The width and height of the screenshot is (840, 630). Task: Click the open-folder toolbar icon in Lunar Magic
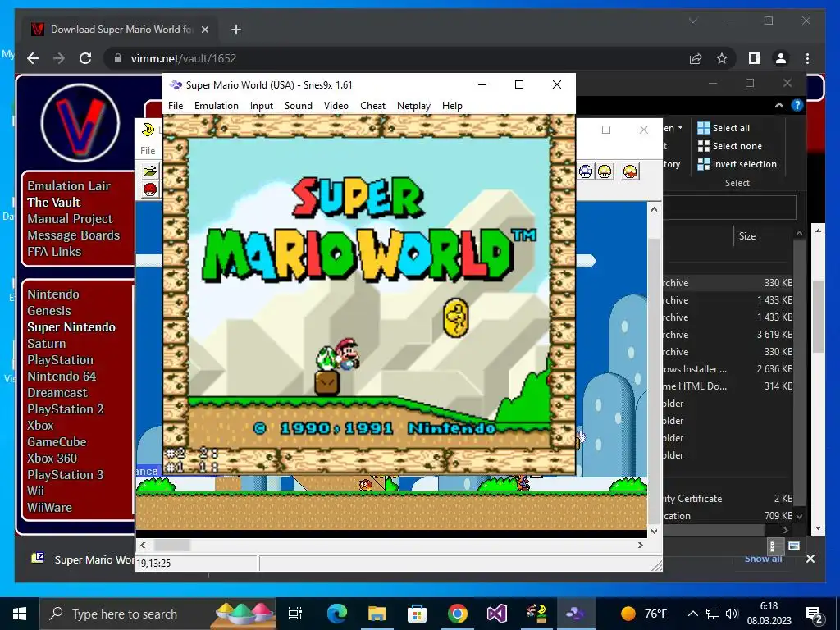click(150, 171)
